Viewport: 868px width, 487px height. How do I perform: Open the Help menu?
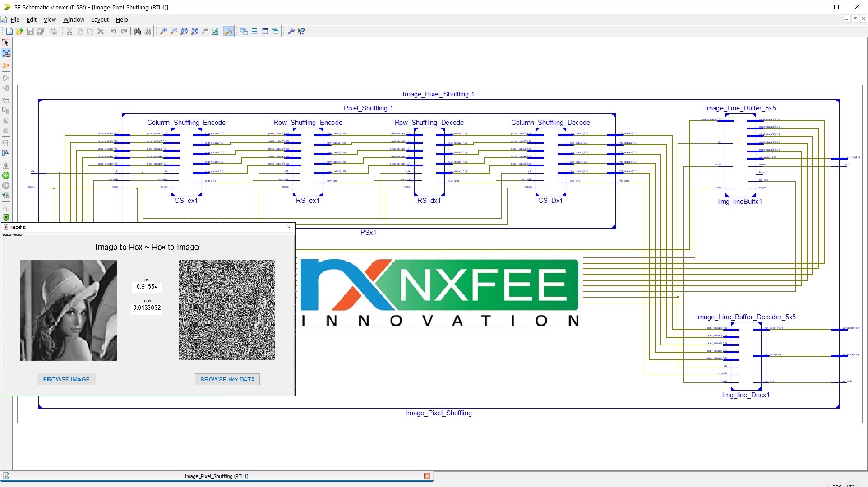coord(122,19)
